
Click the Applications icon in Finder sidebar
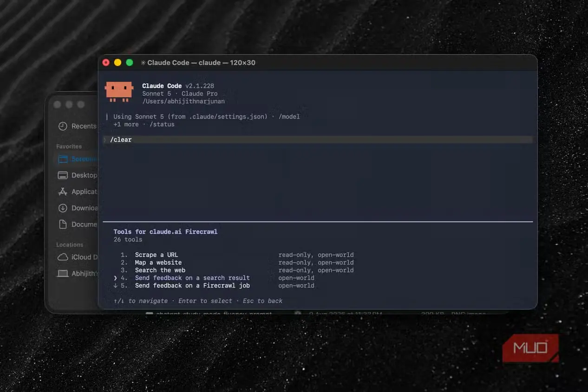(63, 191)
